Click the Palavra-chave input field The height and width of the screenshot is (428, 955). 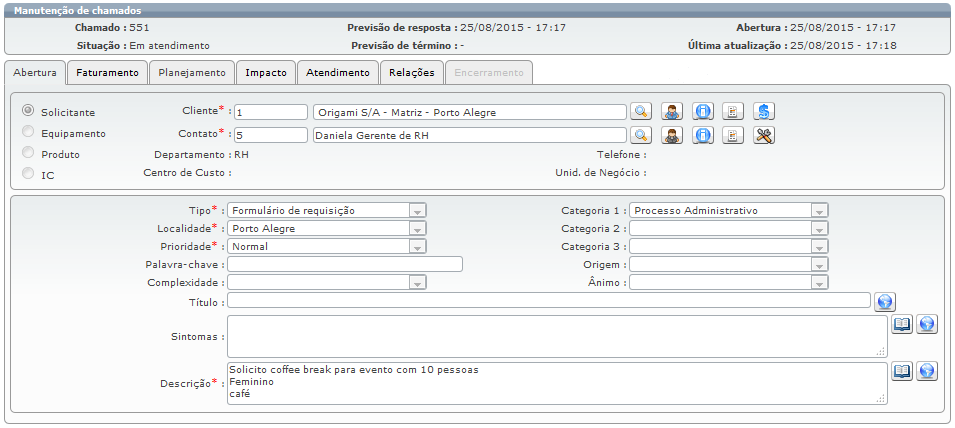(345, 264)
